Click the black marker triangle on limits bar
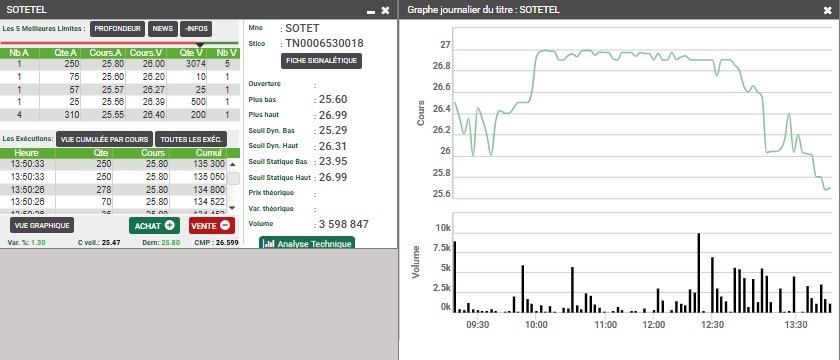The width and height of the screenshot is (840, 360). click(200, 45)
